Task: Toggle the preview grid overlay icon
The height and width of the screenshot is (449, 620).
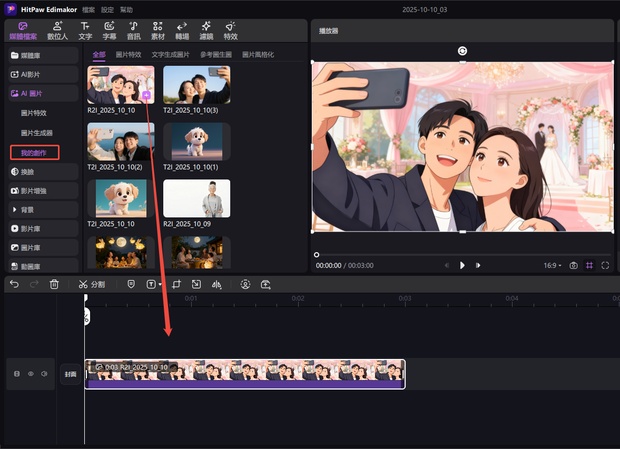Action: click(589, 266)
